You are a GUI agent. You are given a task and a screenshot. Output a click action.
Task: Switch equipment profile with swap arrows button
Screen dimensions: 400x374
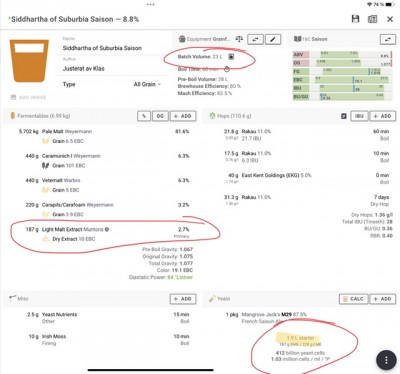255,39
